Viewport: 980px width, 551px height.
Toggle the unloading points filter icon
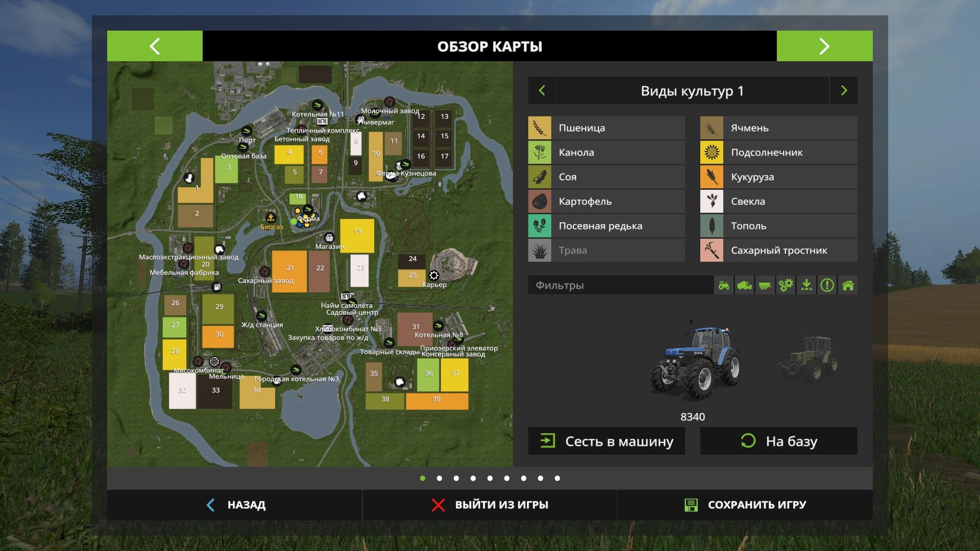click(x=806, y=285)
